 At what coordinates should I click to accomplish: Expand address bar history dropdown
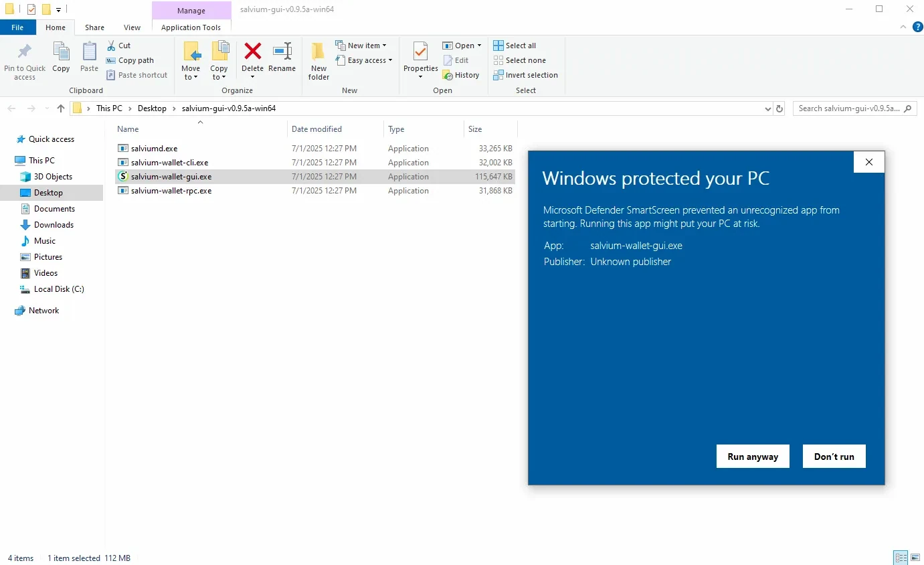pos(767,108)
